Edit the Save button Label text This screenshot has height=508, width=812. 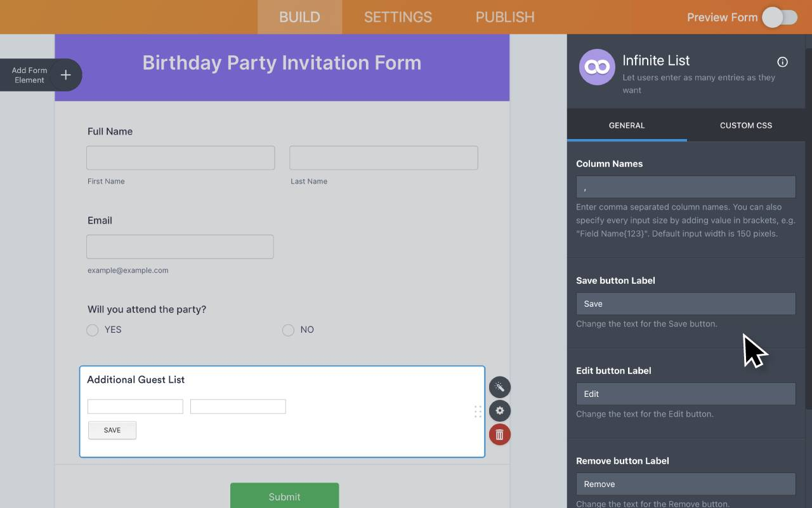(685, 304)
